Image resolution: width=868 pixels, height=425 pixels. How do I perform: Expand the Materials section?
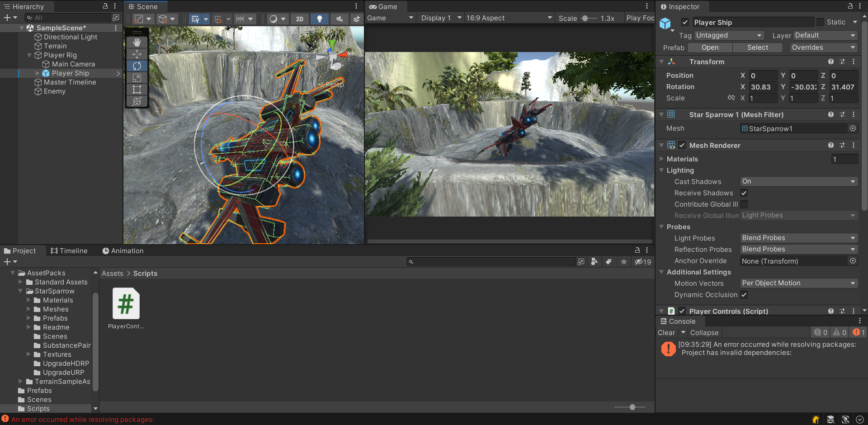(661, 159)
